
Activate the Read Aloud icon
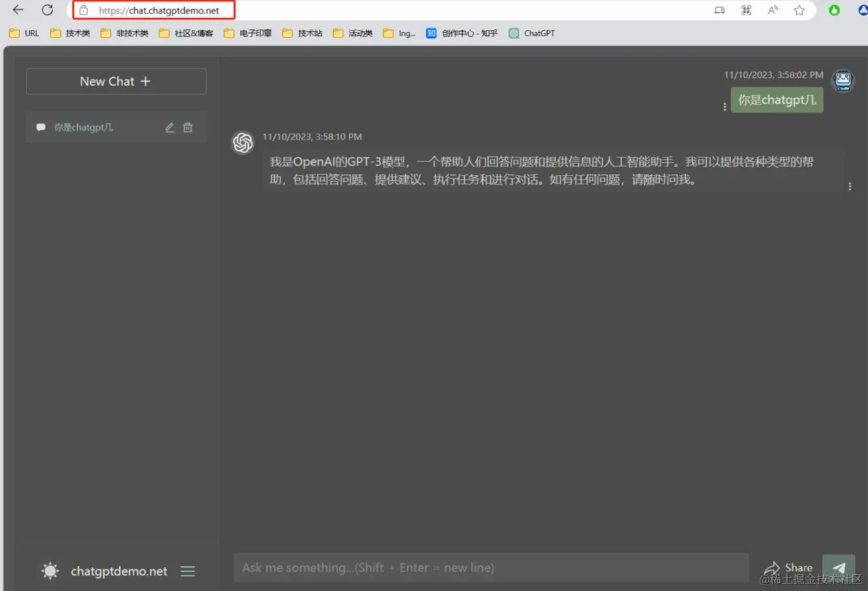click(x=773, y=10)
